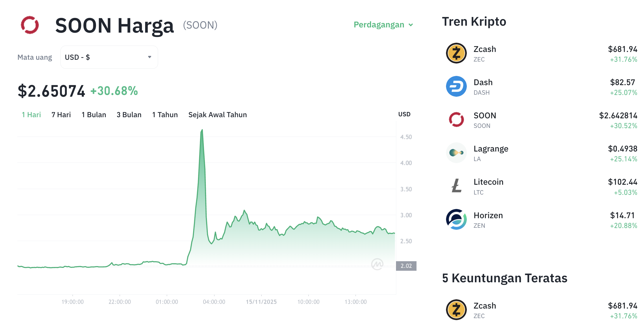Click the Horizen name in the trending list
The width and height of the screenshot is (644, 325).
coord(488,215)
